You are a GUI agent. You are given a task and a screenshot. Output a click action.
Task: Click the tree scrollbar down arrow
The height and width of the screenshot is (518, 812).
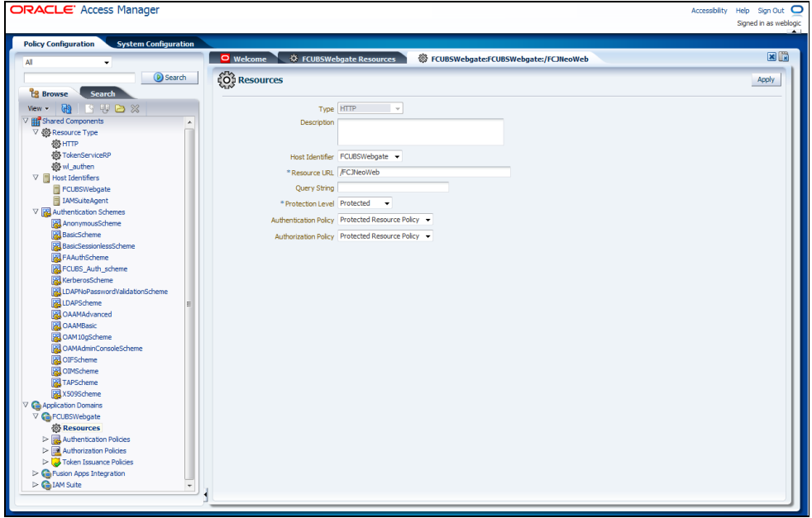189,486
